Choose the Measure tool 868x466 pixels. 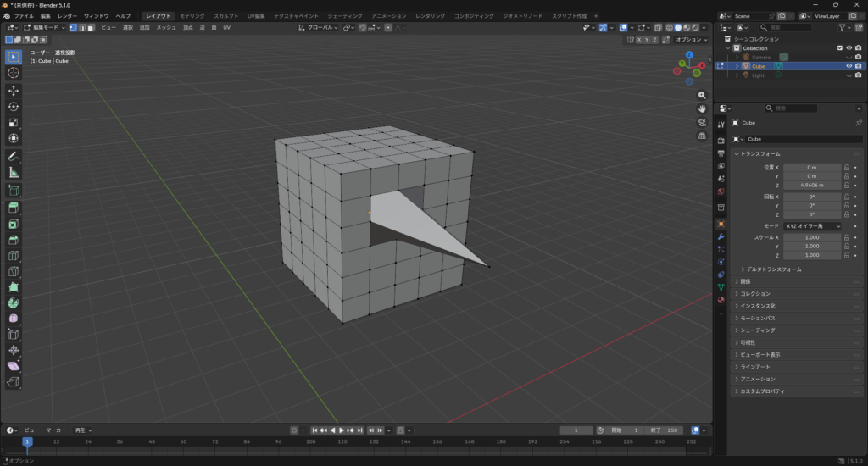[14, 173]
